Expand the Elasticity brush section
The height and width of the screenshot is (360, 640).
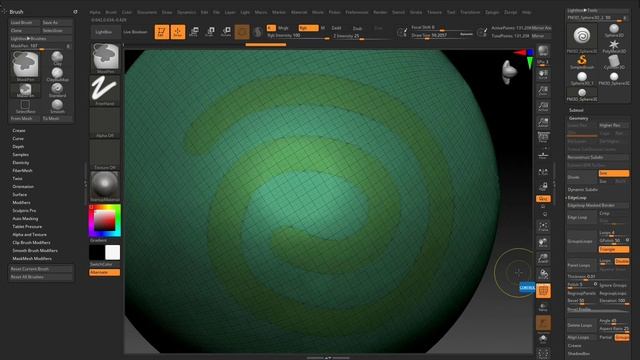pyautogui.click(x=21, y=162)
